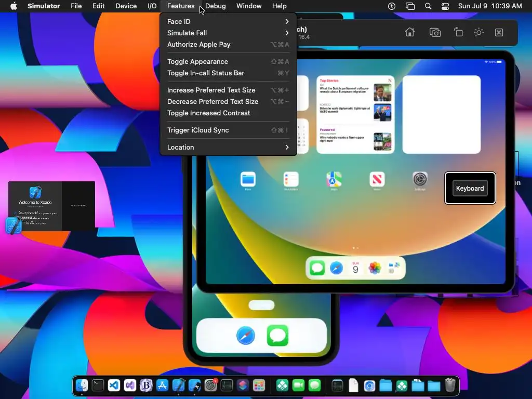Image resolution: width=532 pixels, height=399 pixels.
Task: Open the Simulator application menu
Action: [44, 6]
